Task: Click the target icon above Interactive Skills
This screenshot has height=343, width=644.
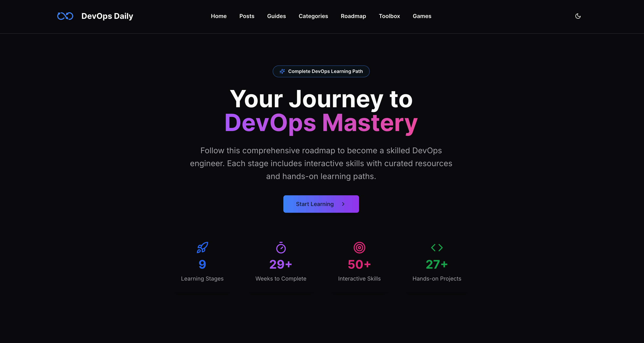Action: tap(359, 248)
